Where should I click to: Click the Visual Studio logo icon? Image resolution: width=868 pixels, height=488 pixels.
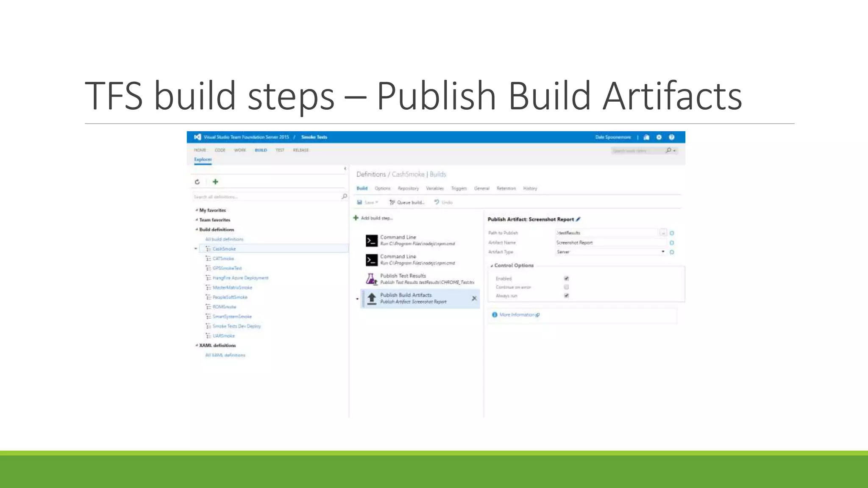pos(197,137)
